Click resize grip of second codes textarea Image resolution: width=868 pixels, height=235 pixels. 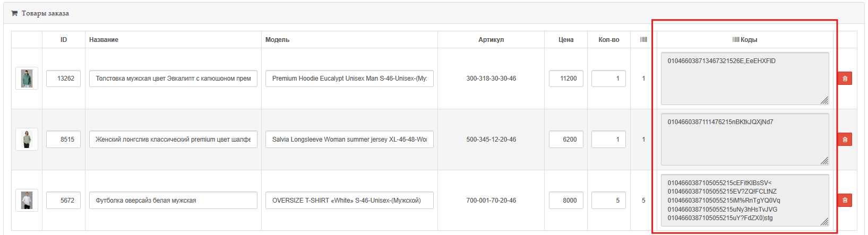(824, 161)
